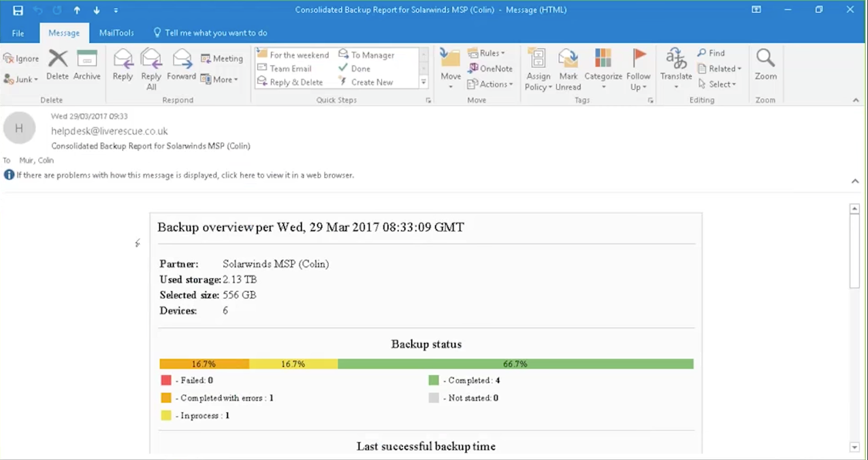The image size is (868, 460).
Task: Open the Junk dropdown
Action: (x=21, y=79)
